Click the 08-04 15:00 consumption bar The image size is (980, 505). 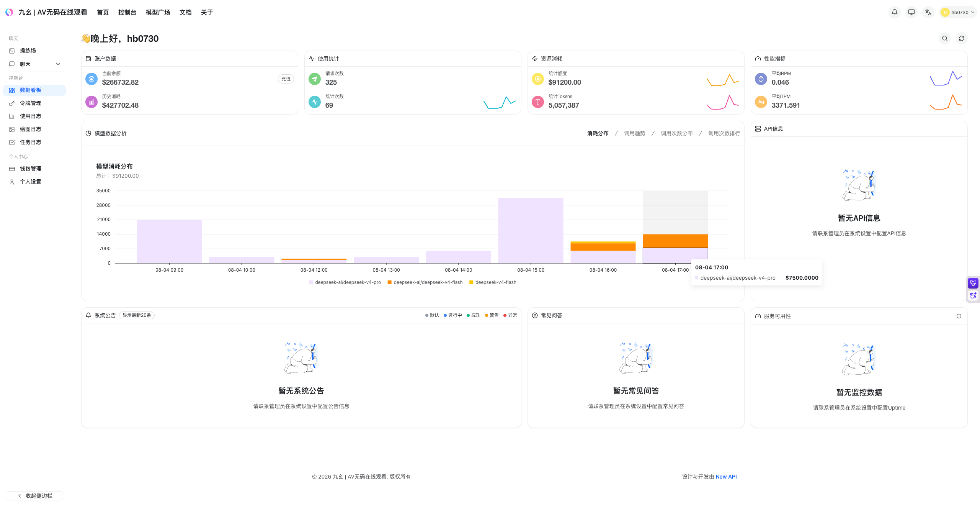[531, 231]
